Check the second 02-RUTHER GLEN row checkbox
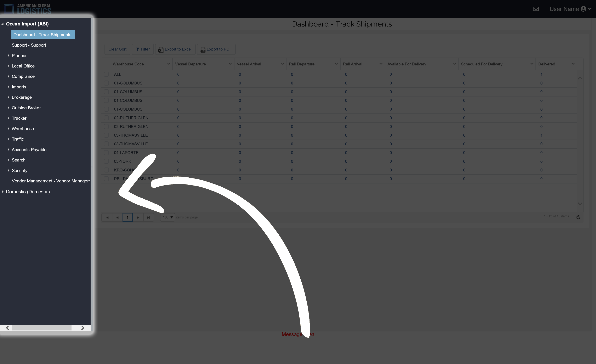 click(x=106, y=127)
